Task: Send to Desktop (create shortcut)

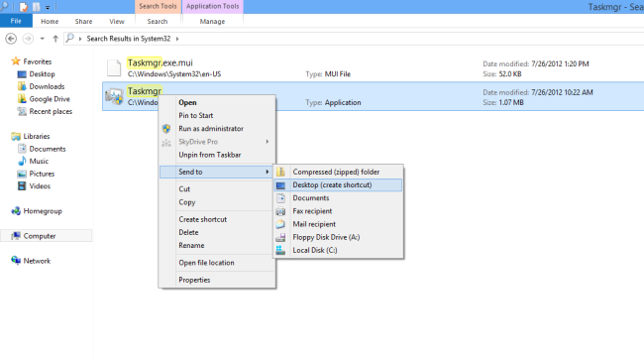Action: [x=338, y=185]
